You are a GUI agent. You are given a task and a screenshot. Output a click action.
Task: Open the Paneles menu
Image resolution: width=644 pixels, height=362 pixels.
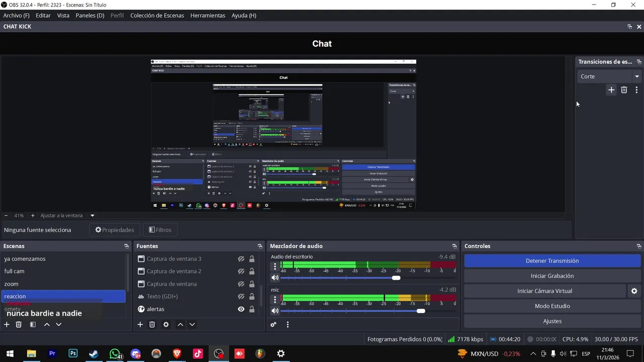coord(90,16)
